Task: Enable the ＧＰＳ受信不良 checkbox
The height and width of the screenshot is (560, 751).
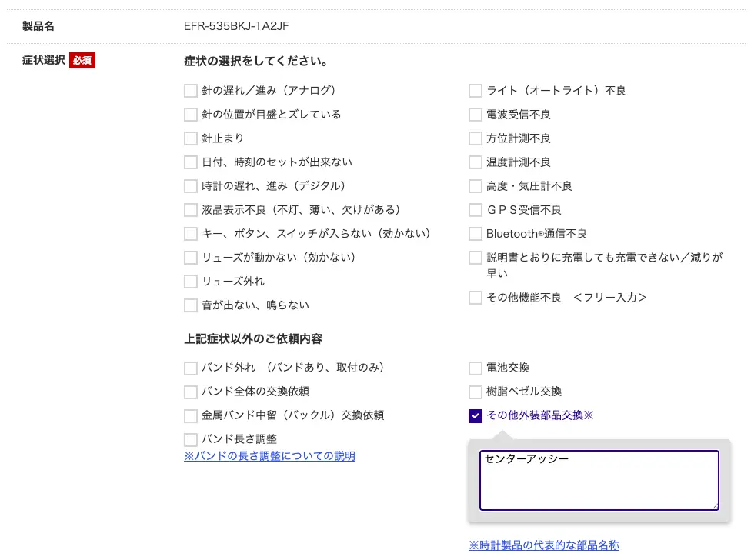Action: pos(476,210)
